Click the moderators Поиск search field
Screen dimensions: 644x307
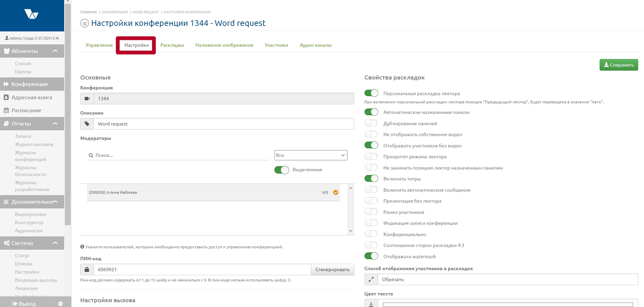coord(178,155)
